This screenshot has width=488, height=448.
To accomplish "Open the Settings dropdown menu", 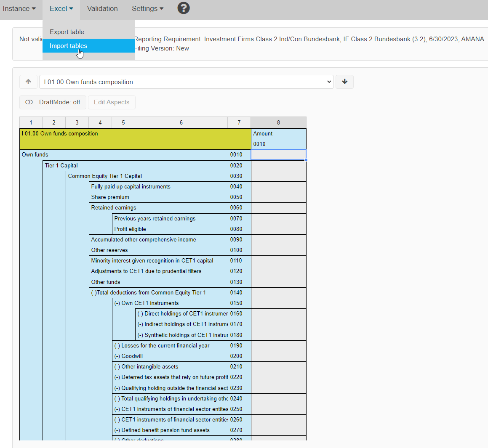I will click(x=147, y=8).
